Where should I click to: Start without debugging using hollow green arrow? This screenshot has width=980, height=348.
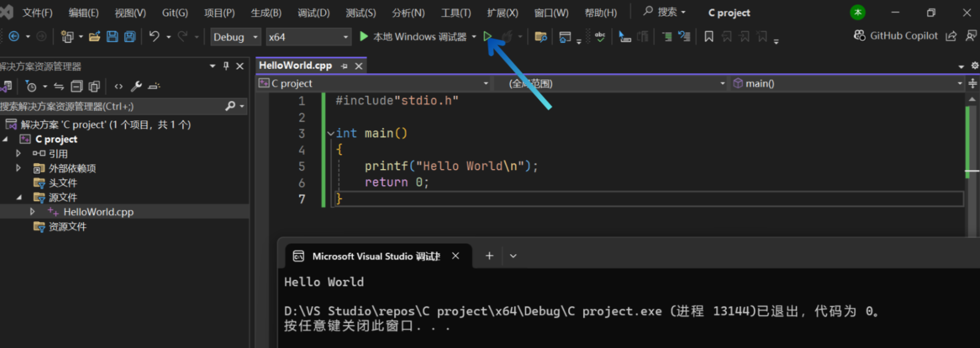click(487, 37)
